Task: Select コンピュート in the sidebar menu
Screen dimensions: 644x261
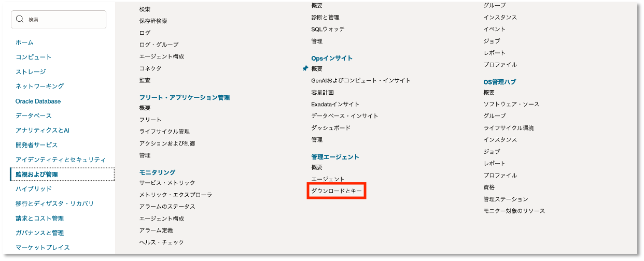Action: coord(33,57)
